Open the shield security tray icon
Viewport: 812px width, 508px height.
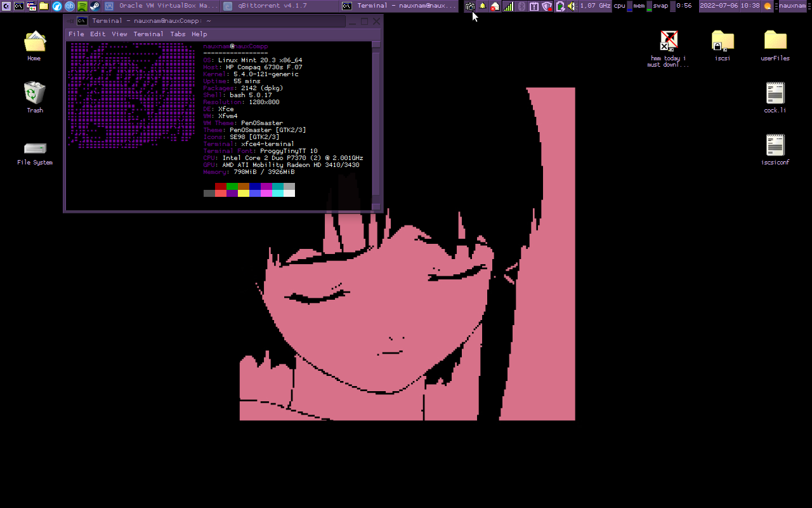547,6
